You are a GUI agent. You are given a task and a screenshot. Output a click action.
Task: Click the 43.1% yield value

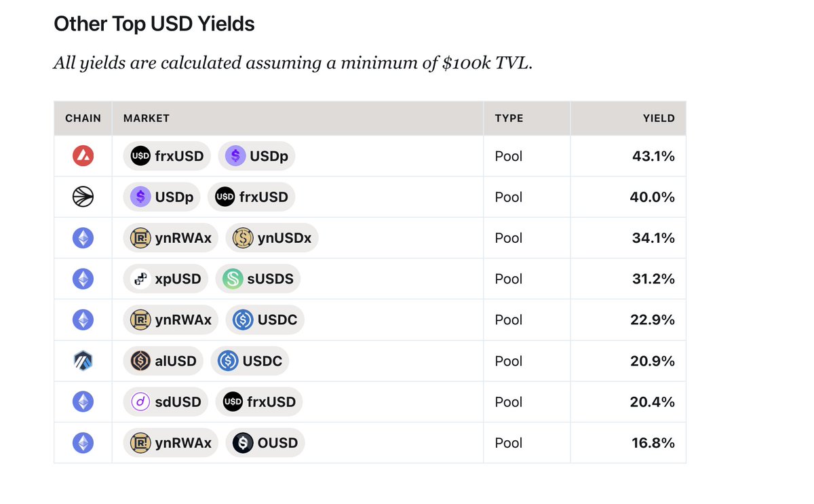click(x=653, y=156)
